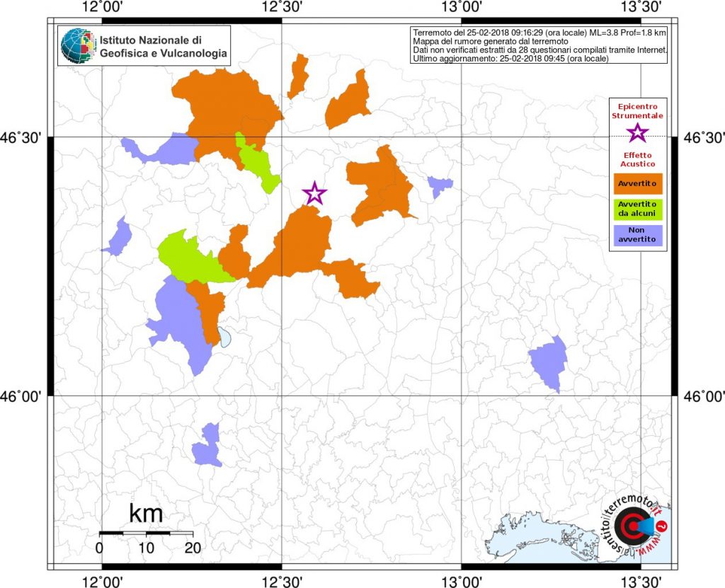
Task: Click the top 13°00' longitude label
Action: click(462, 7)
